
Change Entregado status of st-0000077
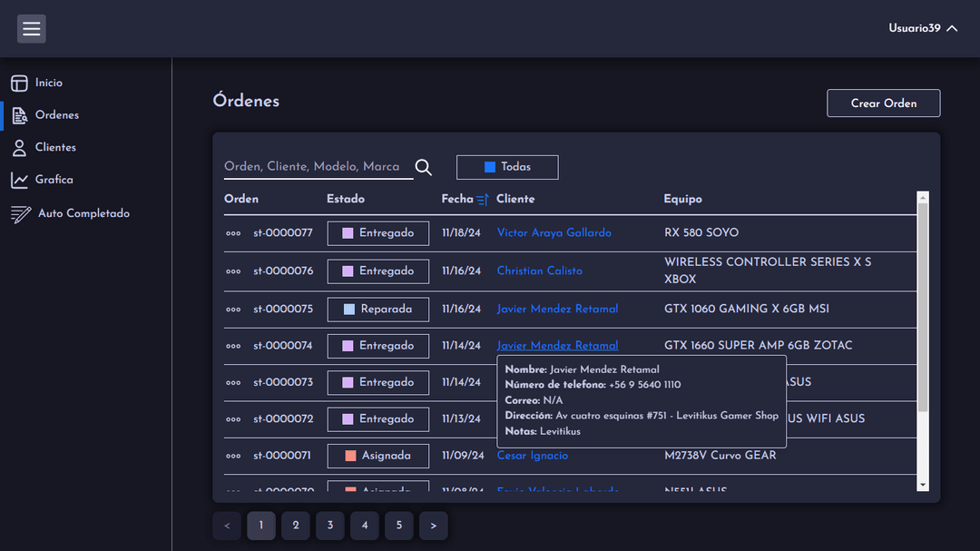coord(378,233)
